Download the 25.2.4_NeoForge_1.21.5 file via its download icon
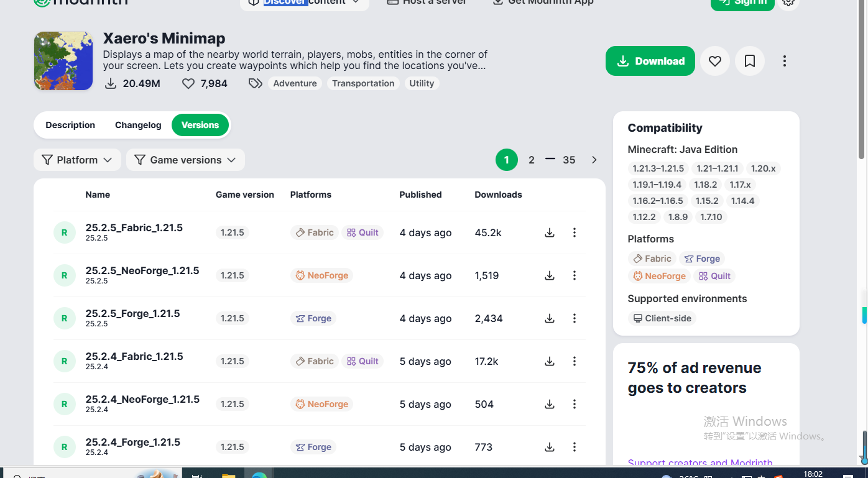The image size is (868, 478). click(550, 404)
